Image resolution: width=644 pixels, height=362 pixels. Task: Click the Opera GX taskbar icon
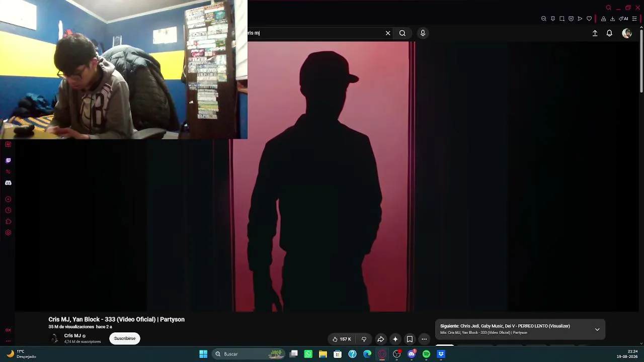382,354
